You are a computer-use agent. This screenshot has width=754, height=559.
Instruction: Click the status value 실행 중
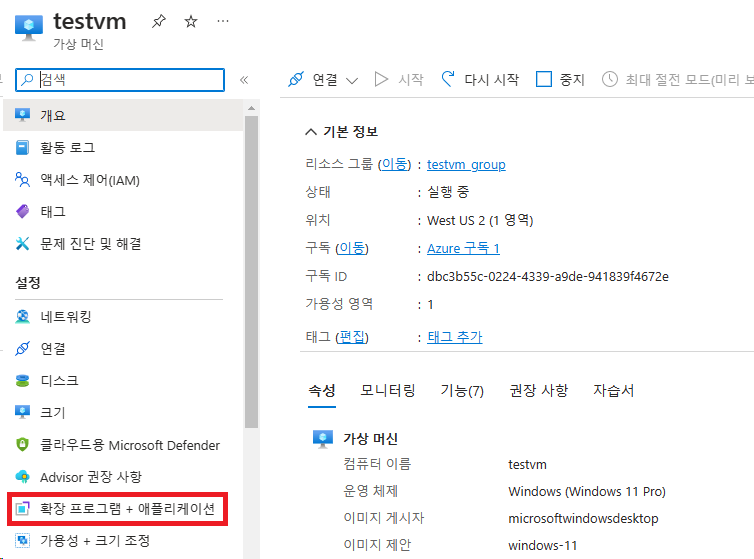pyautogui.click(x=448, y=192)
